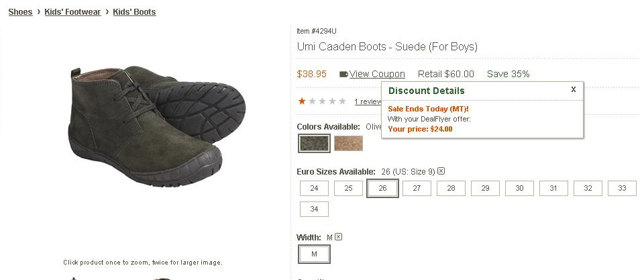Open Kids' Boots breadcrumb link
Screen dimensions: 644x280
pyautogui.click(x=134, y=12)
